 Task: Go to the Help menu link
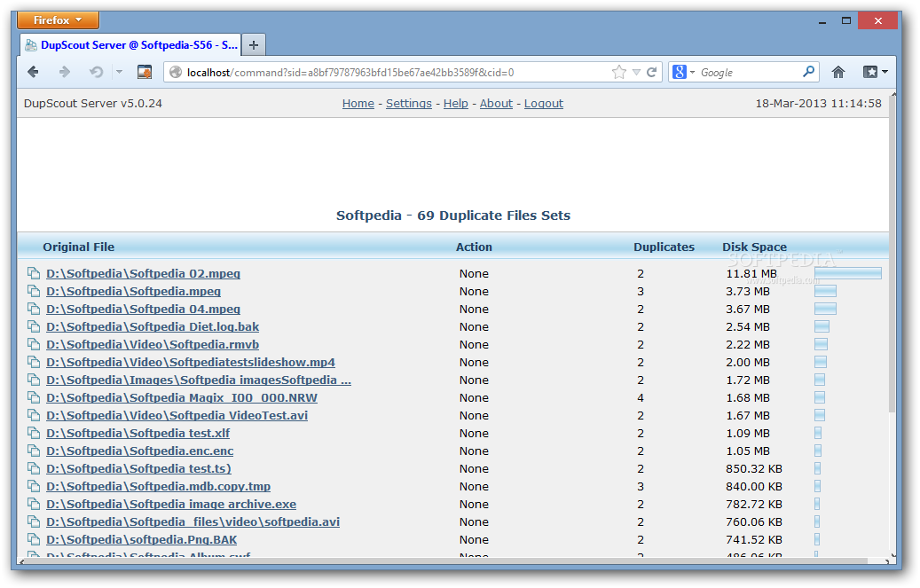(x=455, y=104)
